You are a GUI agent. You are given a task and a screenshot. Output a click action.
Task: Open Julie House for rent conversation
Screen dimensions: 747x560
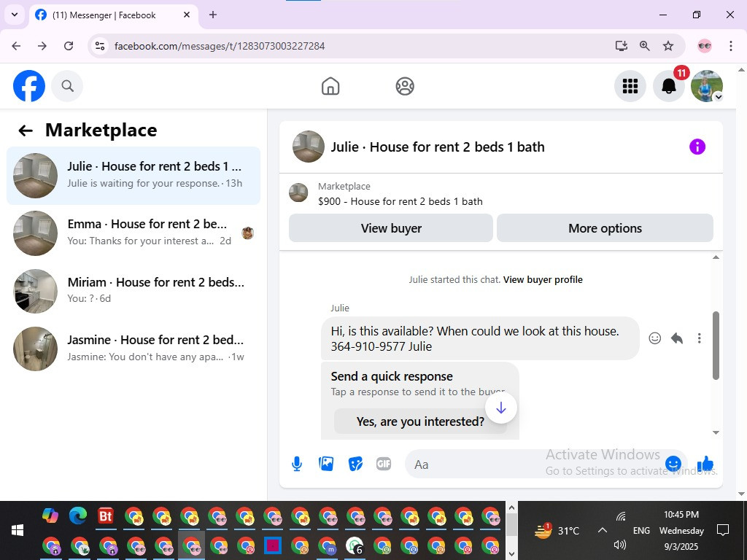(133, 176)
